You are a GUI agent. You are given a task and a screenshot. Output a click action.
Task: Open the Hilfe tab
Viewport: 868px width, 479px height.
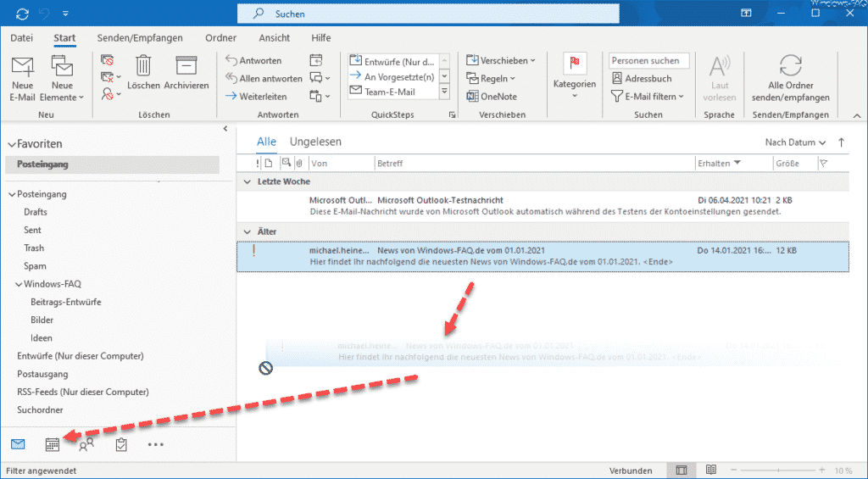click(x=321, y=37)
